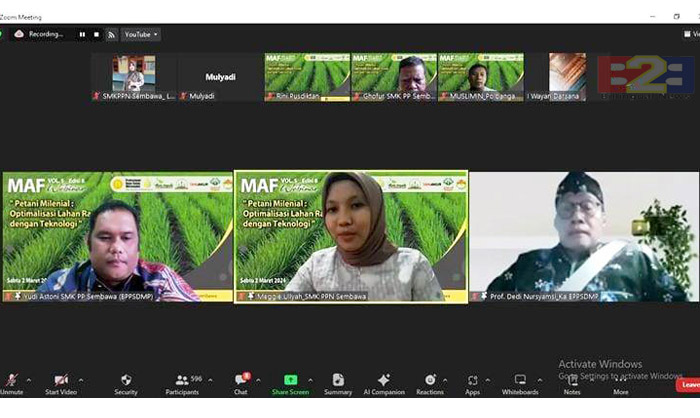This screenshot has width=700, height=418.
Task: Open the Chat panel
Action: [x=241, y=384]
